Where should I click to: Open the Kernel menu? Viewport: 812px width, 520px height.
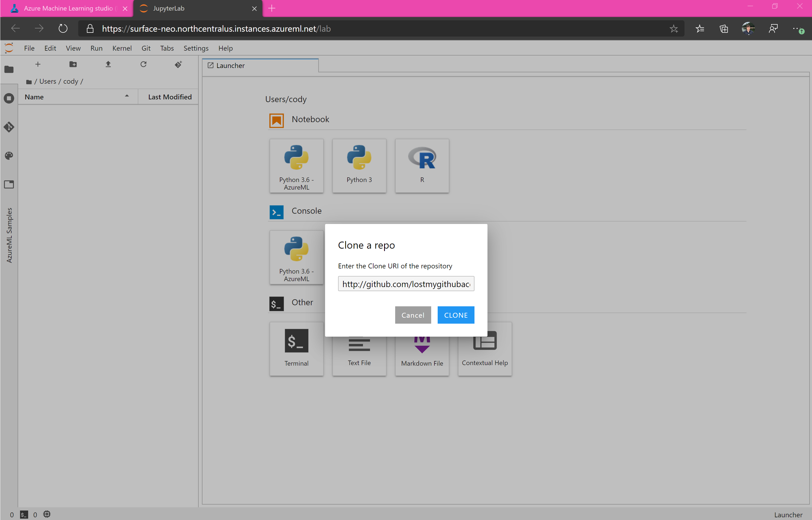tap(122, 48)
